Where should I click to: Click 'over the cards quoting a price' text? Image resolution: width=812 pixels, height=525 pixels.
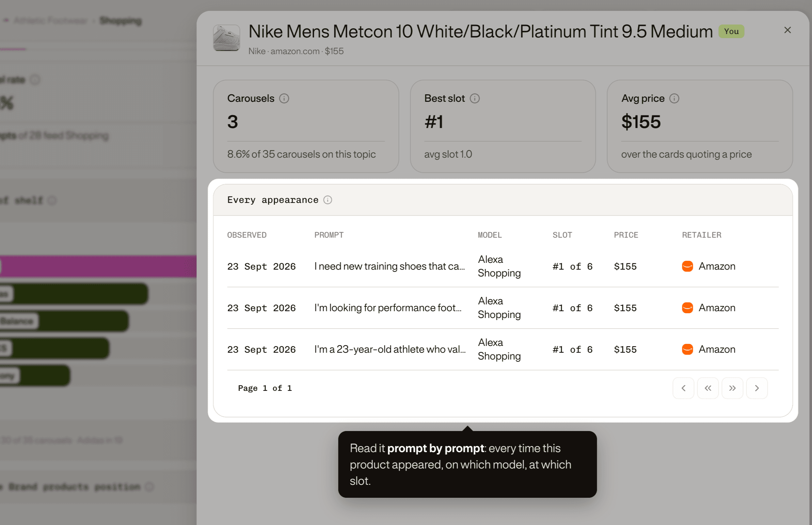tap(686, 154)
